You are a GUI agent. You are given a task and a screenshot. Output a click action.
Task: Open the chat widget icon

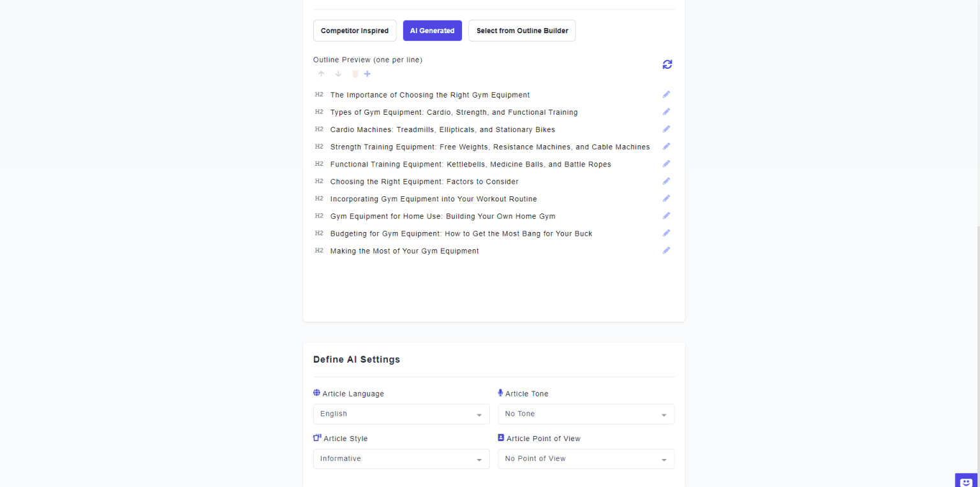click(966, 481)
